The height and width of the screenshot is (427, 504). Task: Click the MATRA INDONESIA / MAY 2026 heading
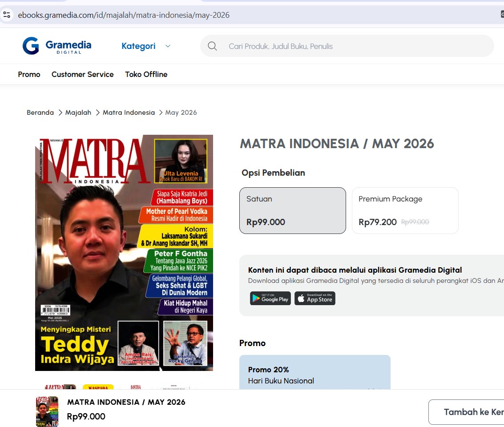click(x=337, y=144)
